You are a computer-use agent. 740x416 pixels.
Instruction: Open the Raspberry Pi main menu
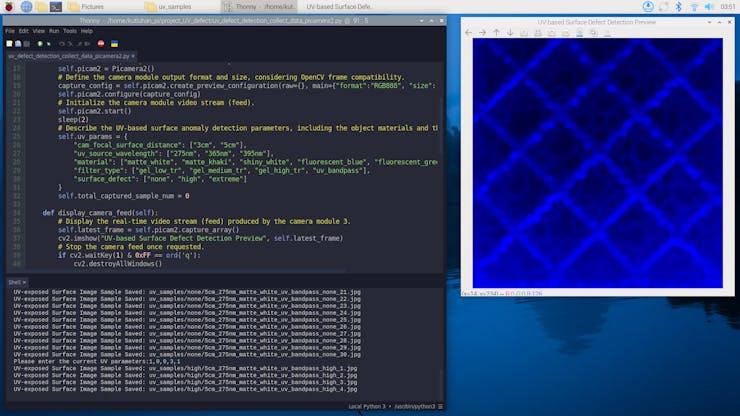tap(9, 7)
